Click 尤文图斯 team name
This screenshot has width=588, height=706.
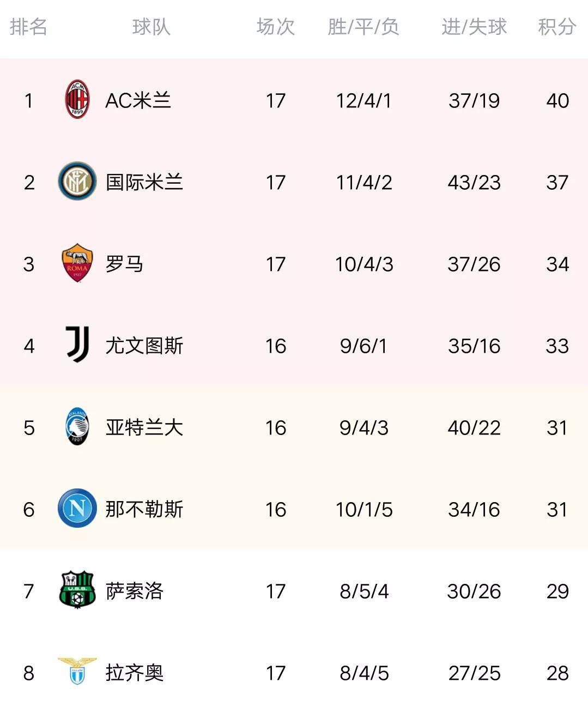pyautogui.click(x=144, y=346)
